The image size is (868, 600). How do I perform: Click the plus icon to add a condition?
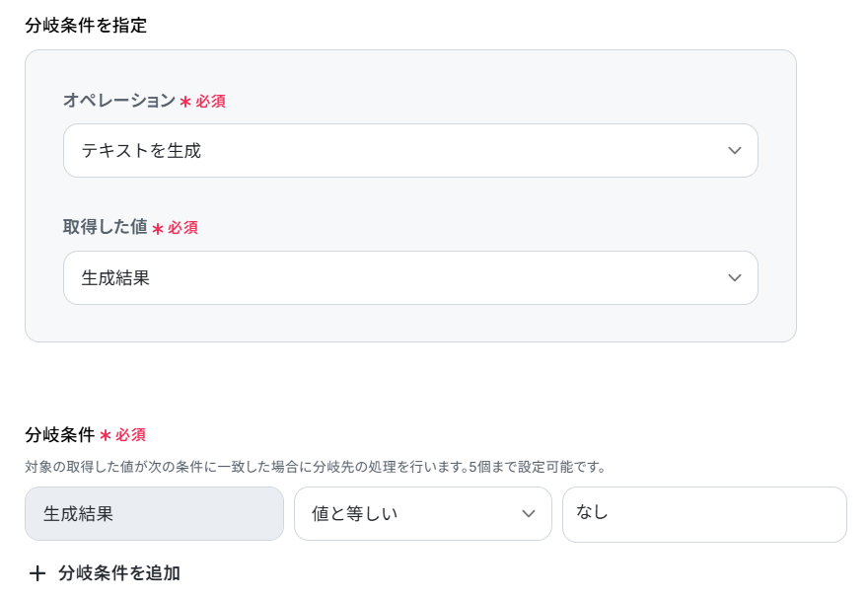(37, 573)
